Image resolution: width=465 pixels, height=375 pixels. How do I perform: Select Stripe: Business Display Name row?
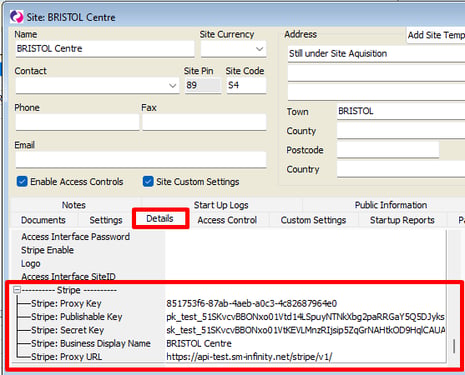[228, 343]
